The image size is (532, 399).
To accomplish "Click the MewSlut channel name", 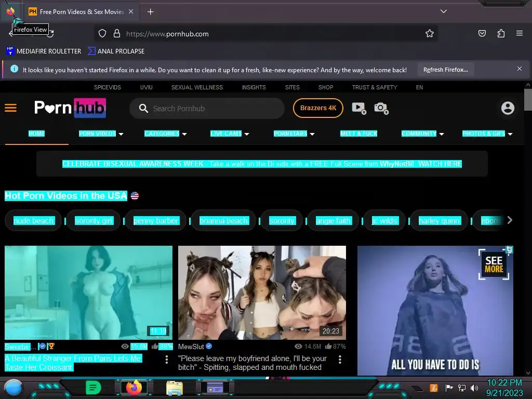I will click(191, 347).
